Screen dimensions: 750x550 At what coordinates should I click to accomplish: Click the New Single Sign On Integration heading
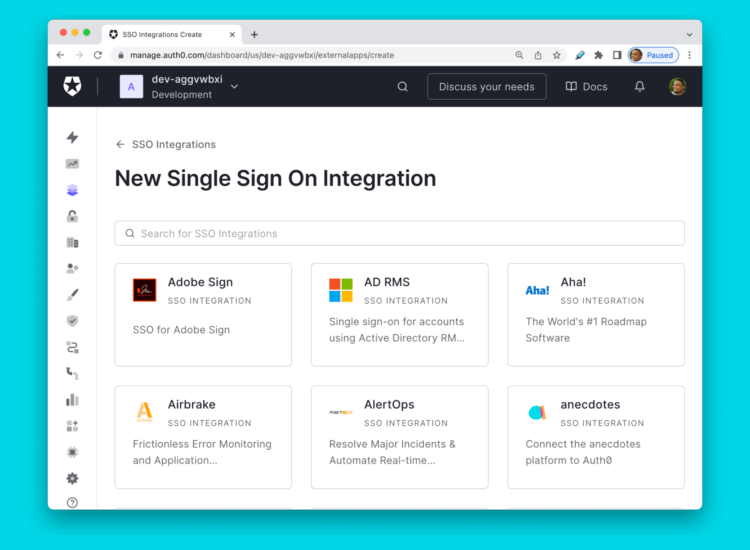[x=276, y=178]
